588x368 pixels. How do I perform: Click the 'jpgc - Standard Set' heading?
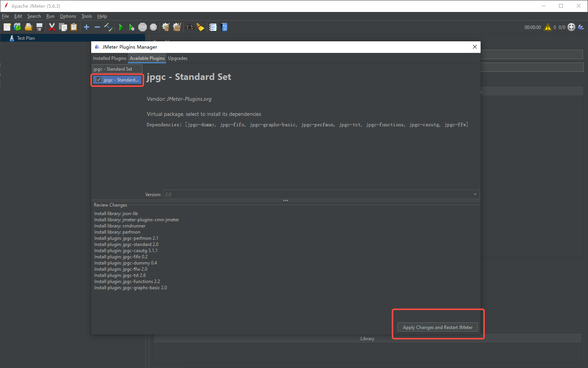click(x=189, y=77)
